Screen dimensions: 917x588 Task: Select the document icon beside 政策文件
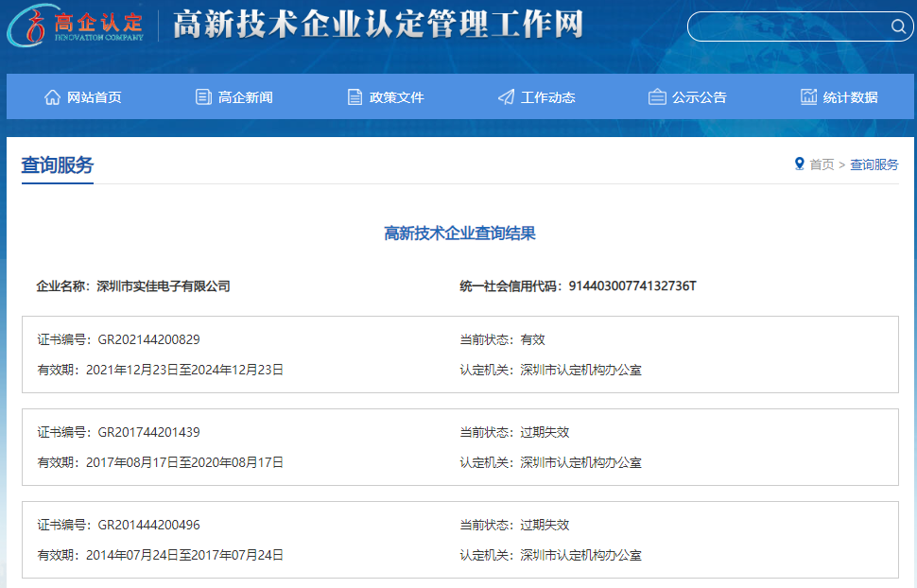355,95
